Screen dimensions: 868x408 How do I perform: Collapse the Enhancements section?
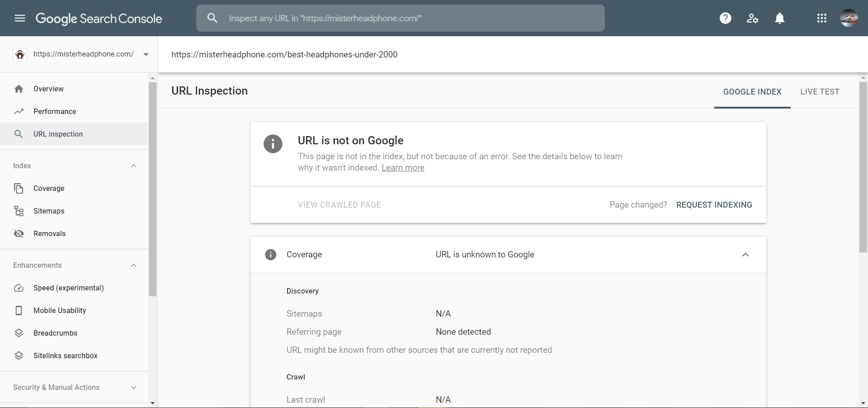click(x=133, y=265)
